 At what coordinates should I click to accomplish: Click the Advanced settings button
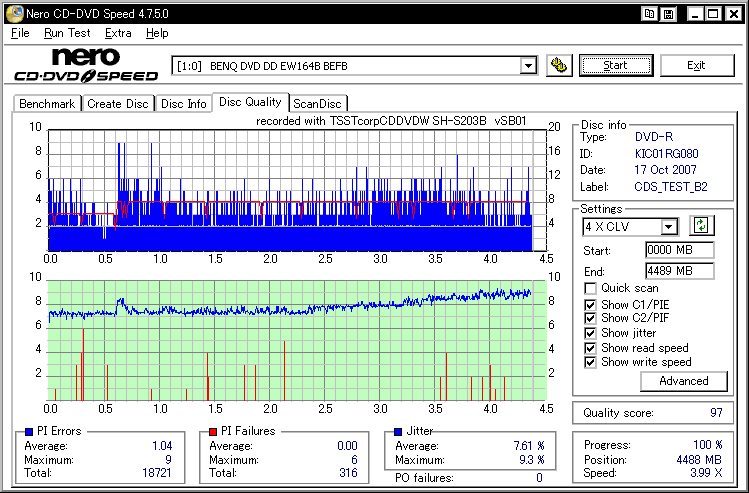[684, 381]
